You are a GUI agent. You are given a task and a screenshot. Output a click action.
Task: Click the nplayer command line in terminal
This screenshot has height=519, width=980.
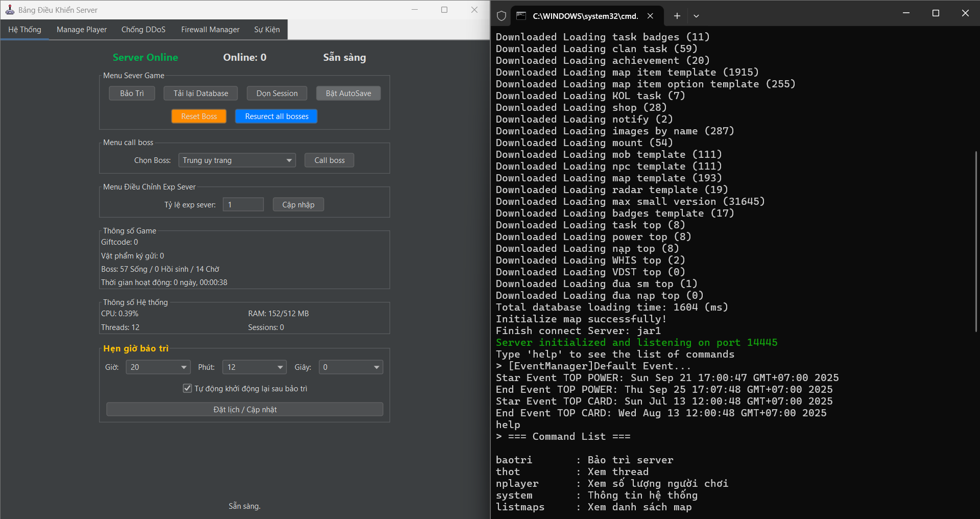[x=612, y=484]
